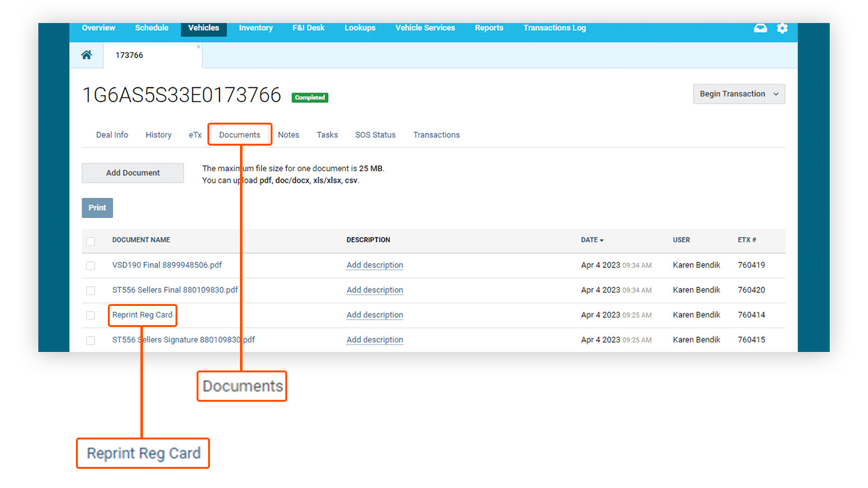Close the 173766 tab
The height and width of the screenshot is (488, 868).
198,47
